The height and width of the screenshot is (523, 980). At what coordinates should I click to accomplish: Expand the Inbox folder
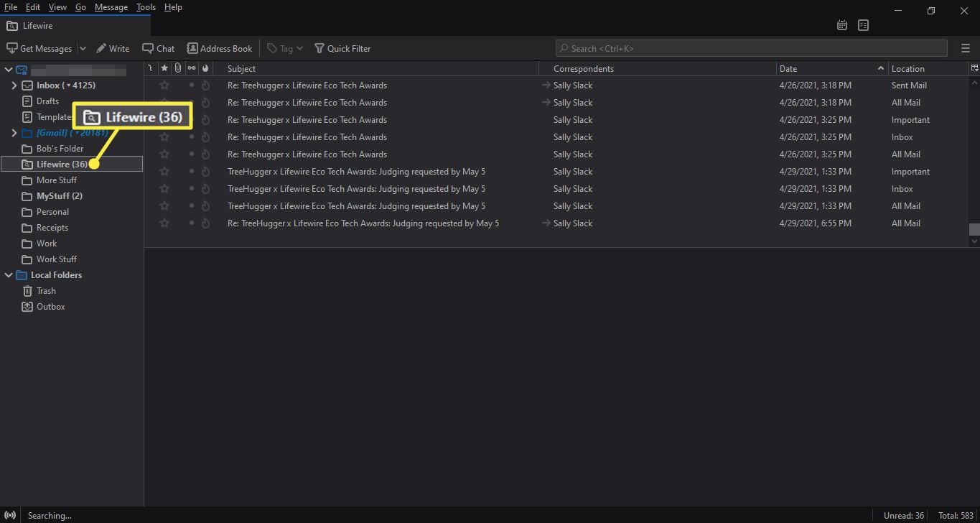pos(14,85)
